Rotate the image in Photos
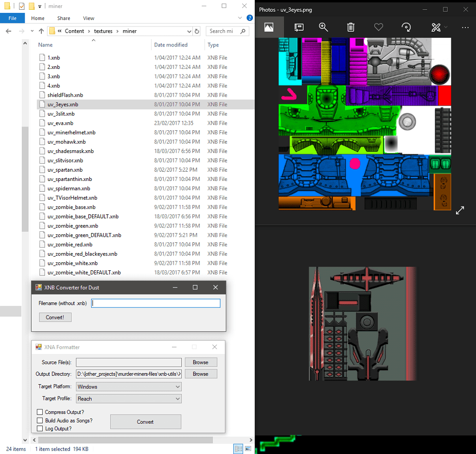Viewport: 476px width, 454px height. pyautogui.click(x=406, y=27)
